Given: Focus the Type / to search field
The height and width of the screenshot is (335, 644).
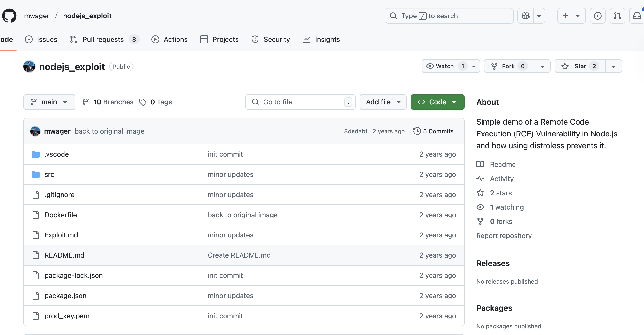Looking at the screenshot, I should coord(449,16).
